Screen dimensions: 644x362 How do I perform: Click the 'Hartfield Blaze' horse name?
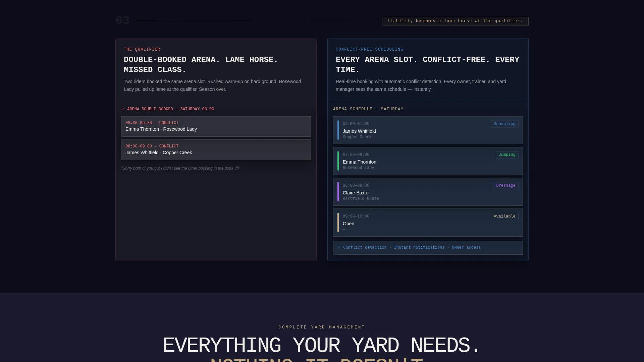(361, 199)
